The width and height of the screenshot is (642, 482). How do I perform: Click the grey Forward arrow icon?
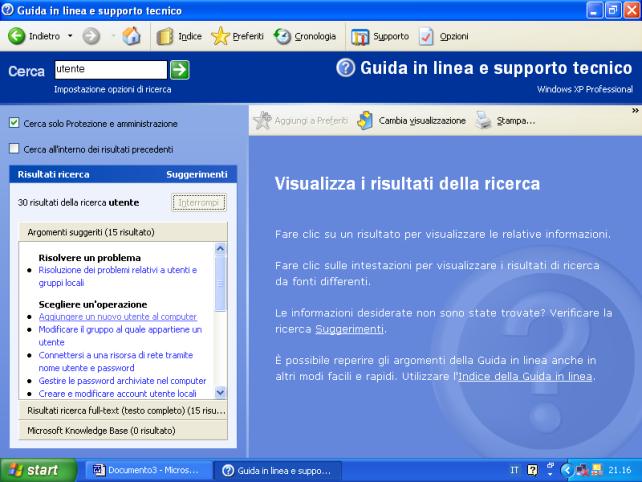click(91, 36)
